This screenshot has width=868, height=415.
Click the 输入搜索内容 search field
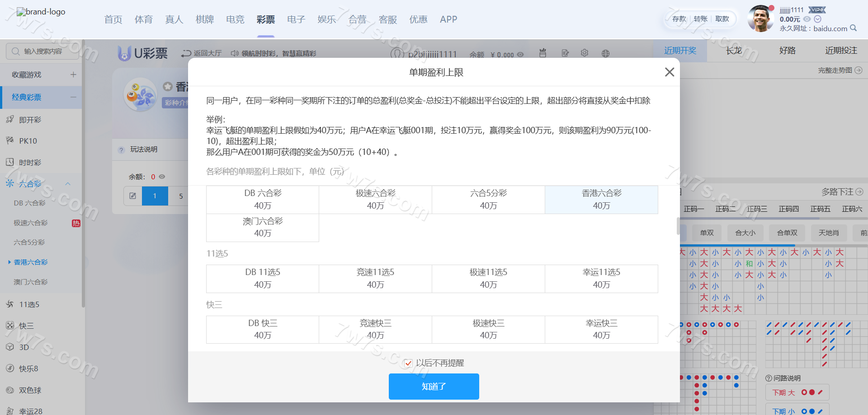(x=43, y=51)
